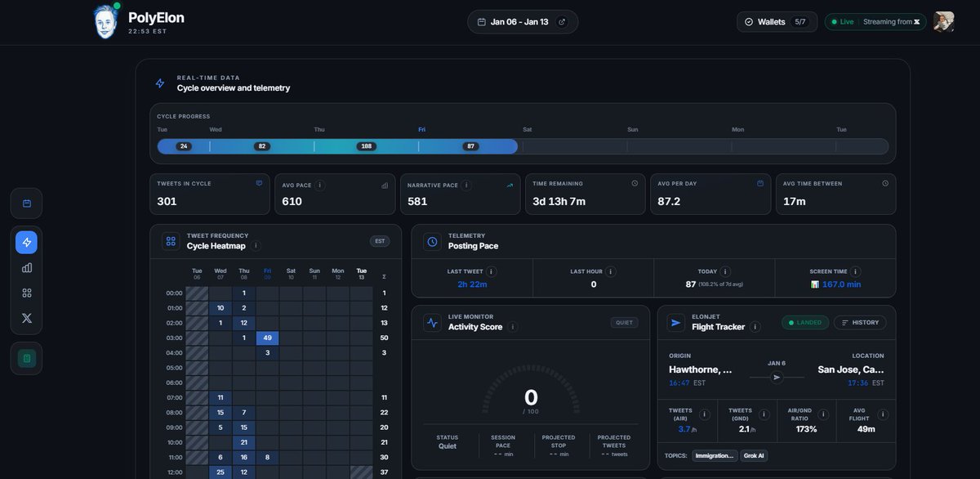Click the heatmap grid icon beside Cycle Heatmap
This screenshot has height=479, width=980.
[x=170, y=239]
